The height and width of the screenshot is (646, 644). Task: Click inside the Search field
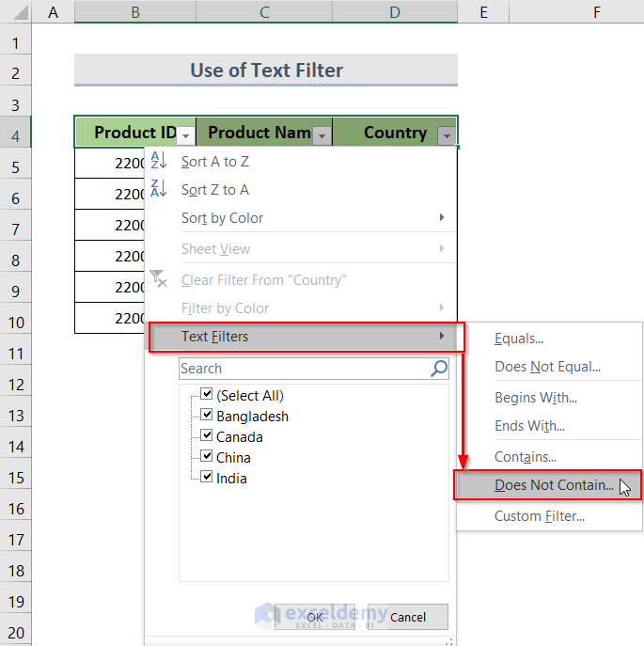pyautogui.click(x=303, y=369)
